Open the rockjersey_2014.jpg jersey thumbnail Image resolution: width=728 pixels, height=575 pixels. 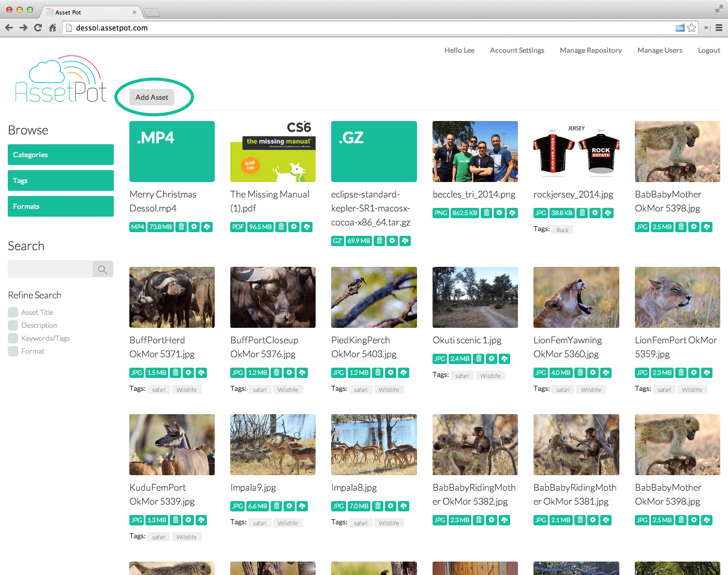click(x=576, y=152)
